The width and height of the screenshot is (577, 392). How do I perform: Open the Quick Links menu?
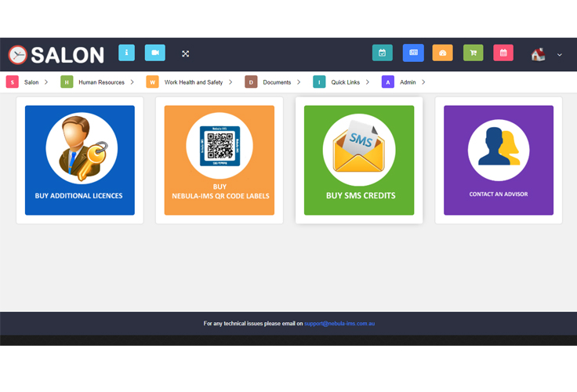pyautogui.click(x=345, y=82)
